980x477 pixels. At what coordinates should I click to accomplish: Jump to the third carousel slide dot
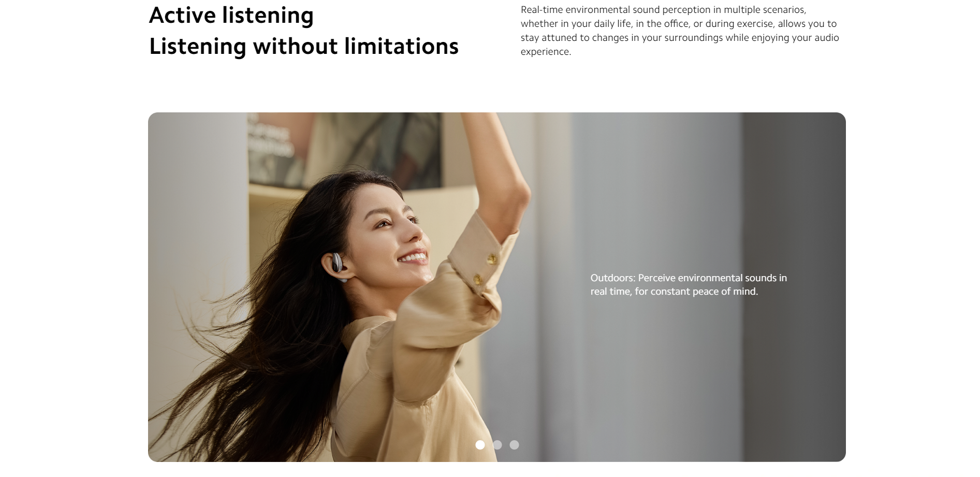click(x=514, y=445)
